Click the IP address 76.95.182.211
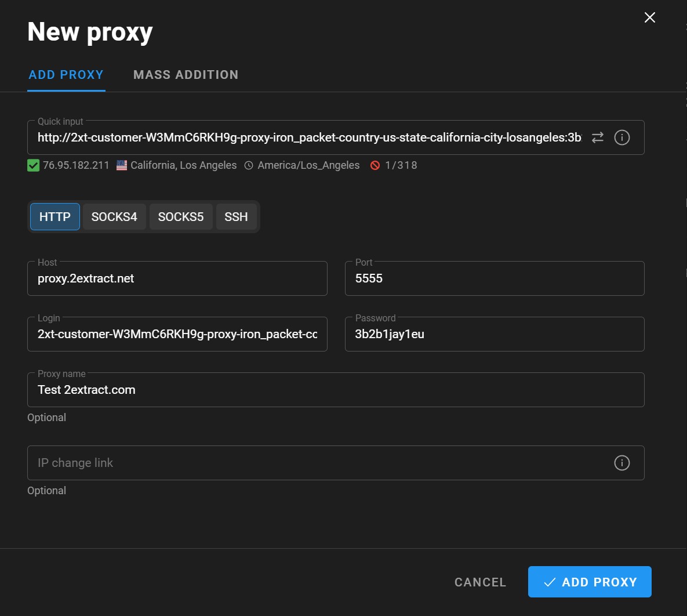The image size is (687, 616). click(x=76, y=165)
